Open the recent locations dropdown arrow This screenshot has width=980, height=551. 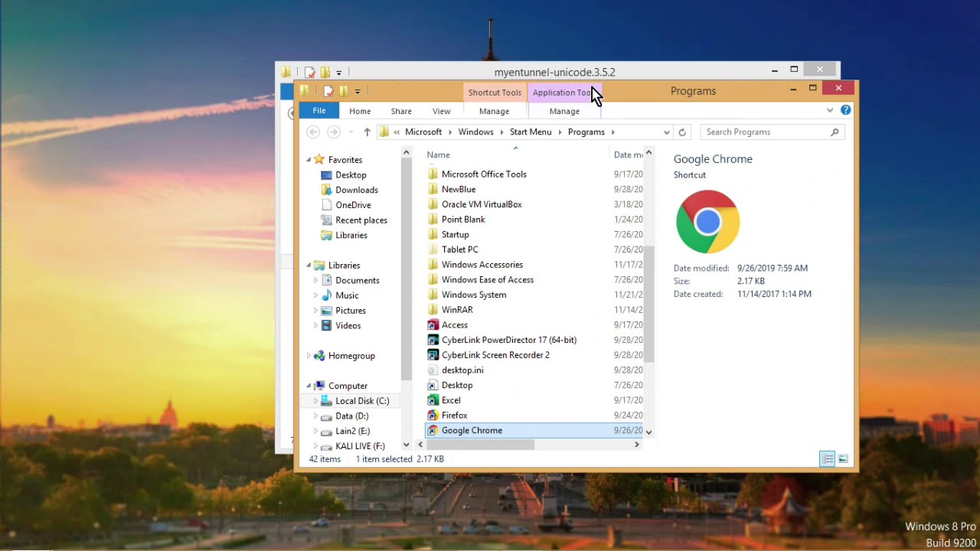pyautogui.click(x=351, y=132)
